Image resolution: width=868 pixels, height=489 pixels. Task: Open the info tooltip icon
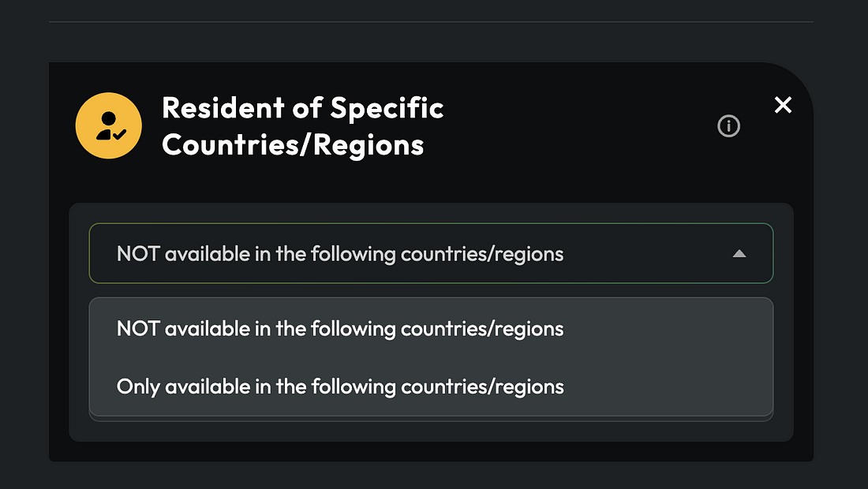pos(728,125)
